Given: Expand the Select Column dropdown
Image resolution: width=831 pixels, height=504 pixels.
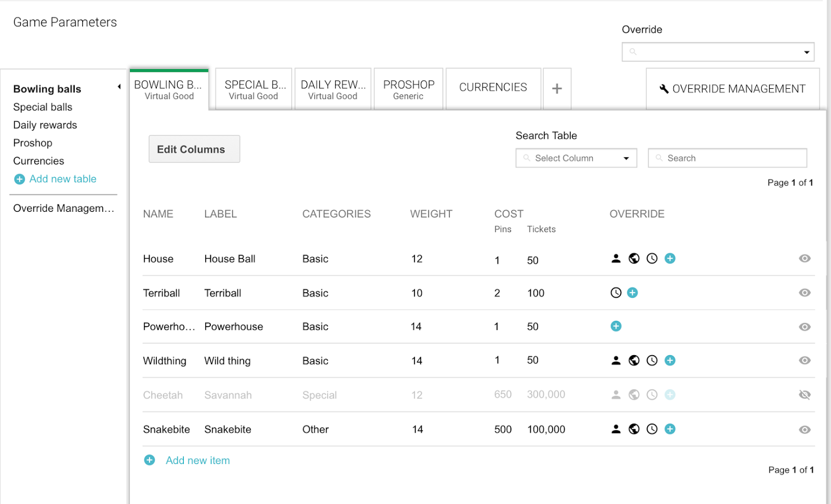Looking at the screenshot, I should pos(576,158).
